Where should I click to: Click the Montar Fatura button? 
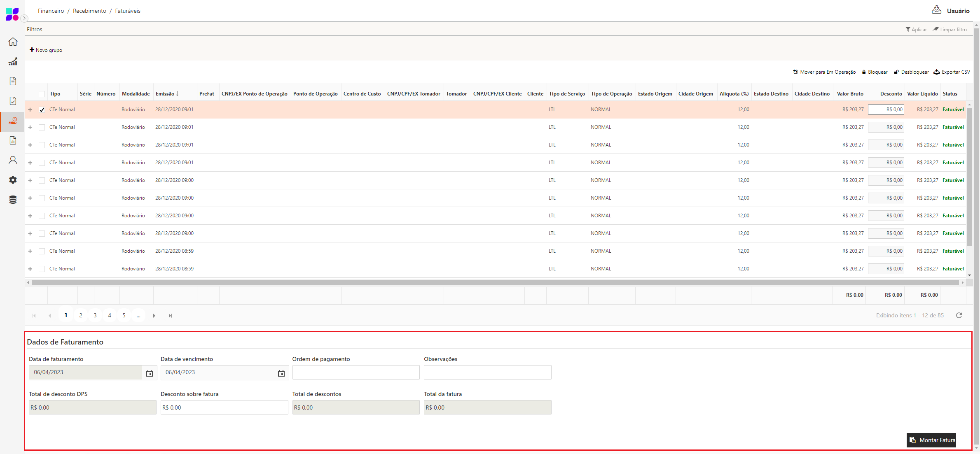point(931,440)
